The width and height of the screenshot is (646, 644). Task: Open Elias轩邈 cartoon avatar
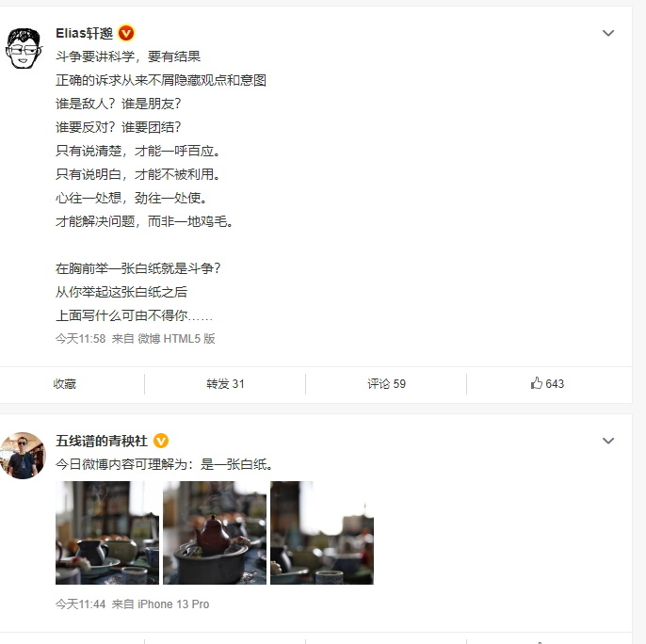pos(24,48)
